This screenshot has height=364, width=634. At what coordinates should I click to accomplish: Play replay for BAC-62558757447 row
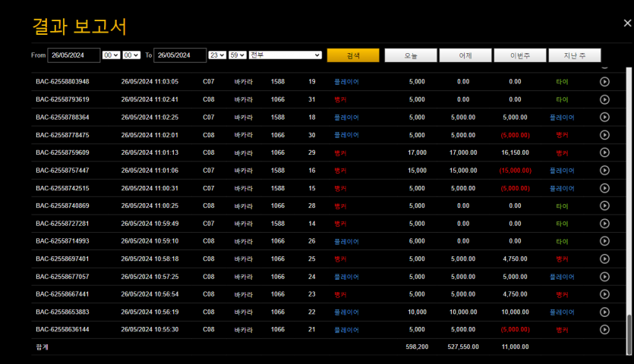tap(604, 170)
